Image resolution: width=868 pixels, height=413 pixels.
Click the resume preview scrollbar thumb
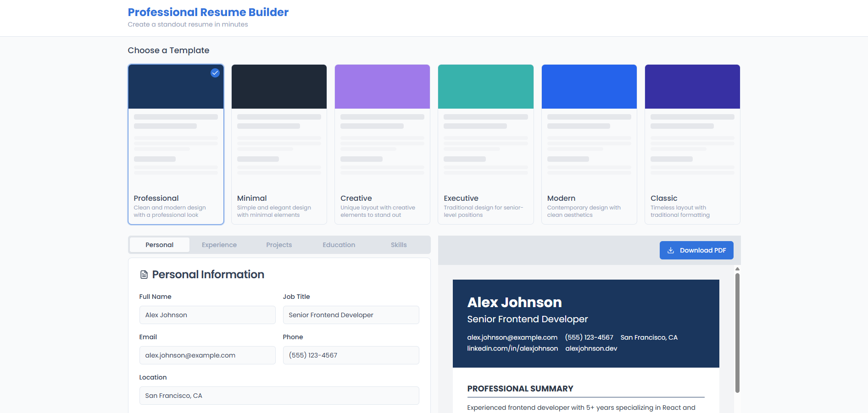tap(737, 333)
